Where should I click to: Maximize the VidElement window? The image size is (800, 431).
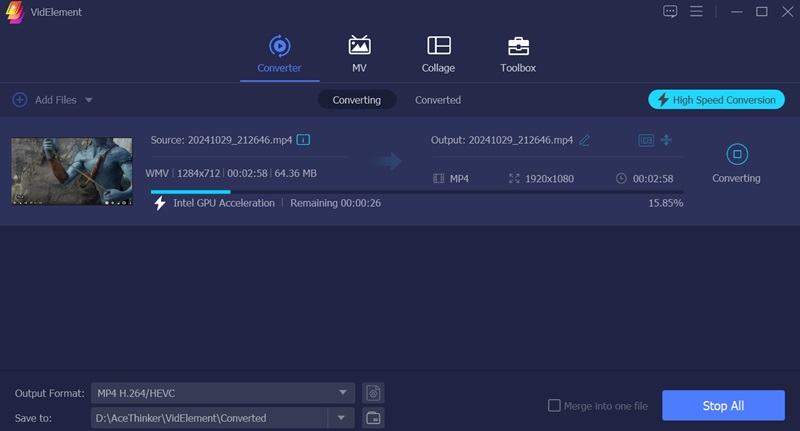tap(762, 11)
